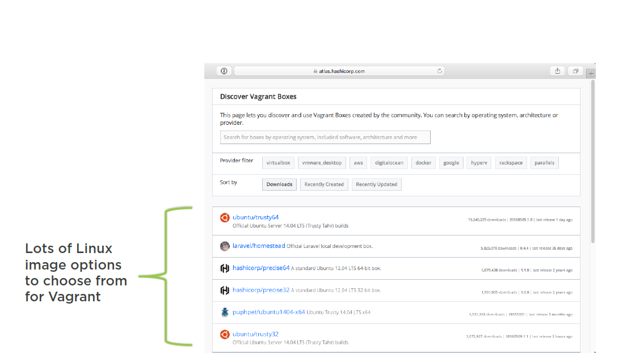Click the Ubuntu logo beside ubuntu/trusty64
Image resolution: width=644 pixels, height=362 pixels.
[225, 218]
